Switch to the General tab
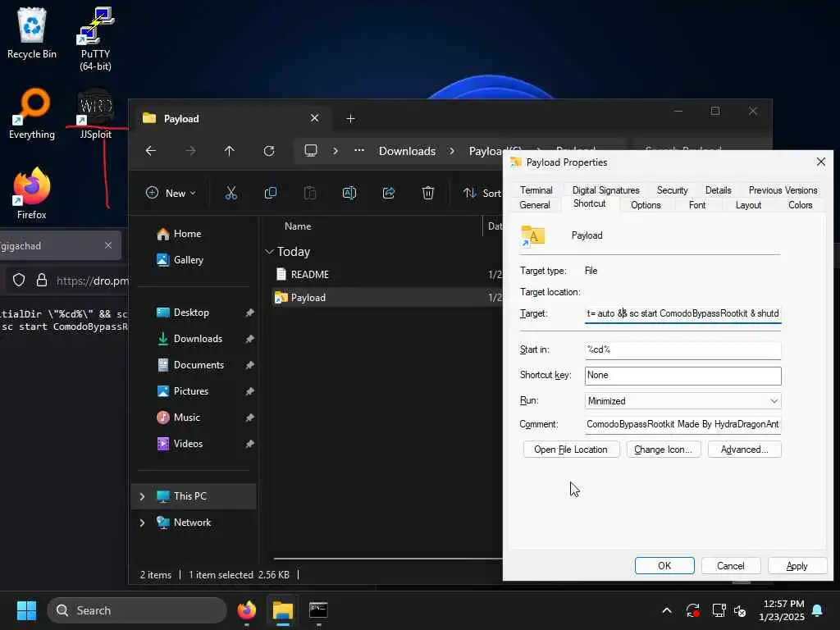The height and width of the screenshot is (630, 840). click(x=535, y=205)
